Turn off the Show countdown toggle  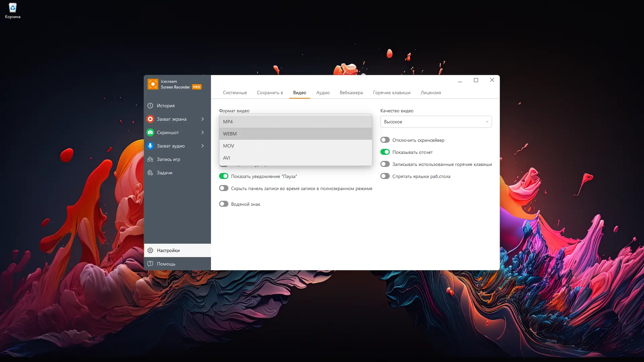[385, 152]
